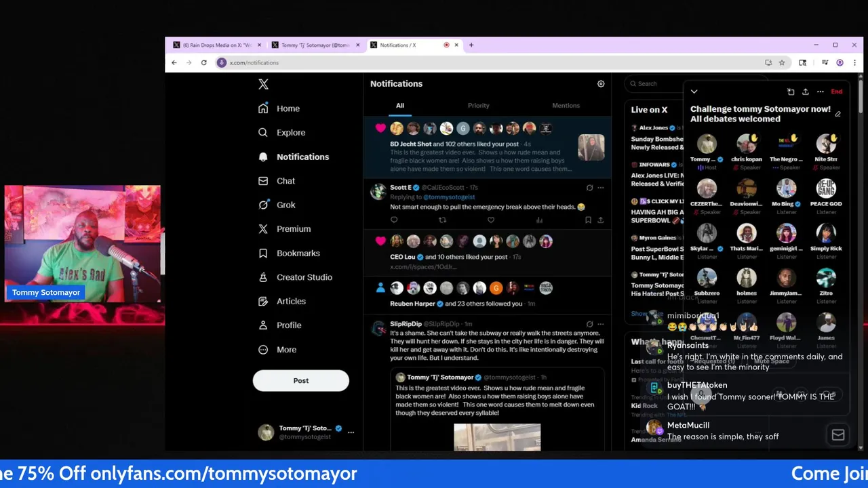Viewport: 868px width, 488px height.
Task: Open Reuben Harper profile name
Action: tap(412, 304)
